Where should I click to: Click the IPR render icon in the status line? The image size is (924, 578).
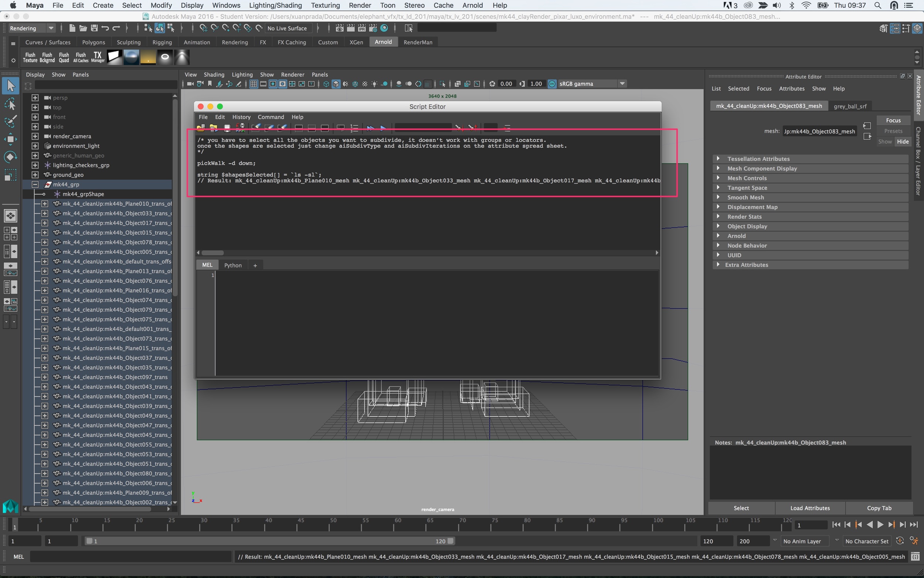tap(361, 28)
